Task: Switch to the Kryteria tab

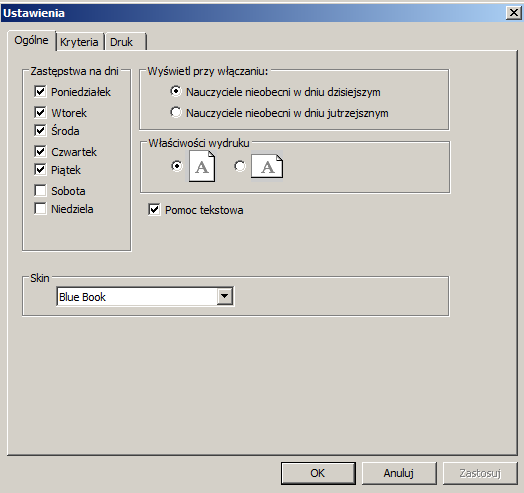Action: [x=79, y=42]
